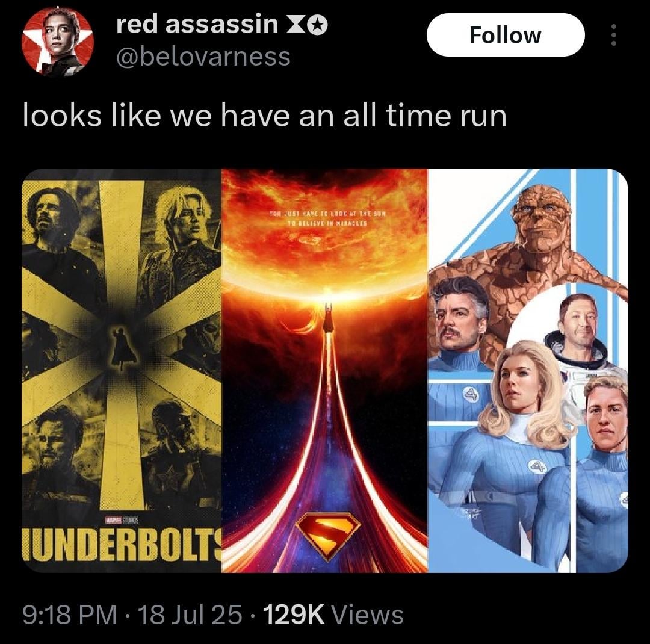
Task: Click the Superman poster tagline text
Action: tap(327, 218)
